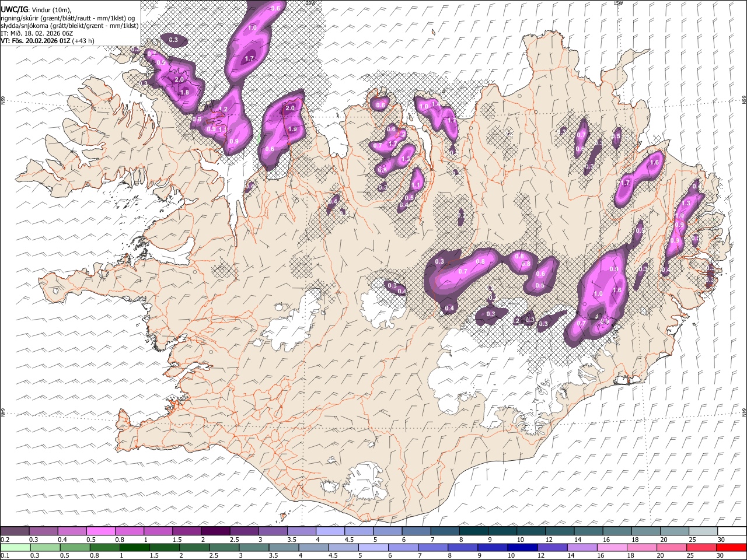The width and height of the screenshot is (747, 560).
Task: Pick the bright red last swatch in lower legend
Action: point(732,547)
